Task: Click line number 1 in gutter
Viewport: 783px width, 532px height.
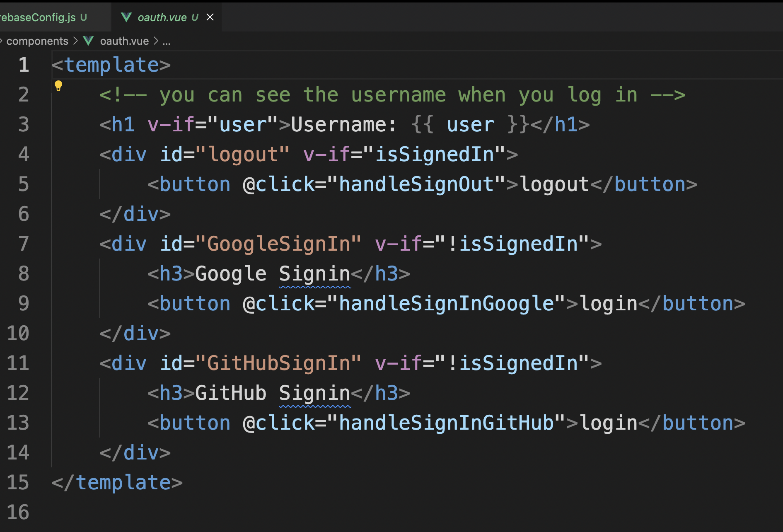Action: click(x=24, y=65)
